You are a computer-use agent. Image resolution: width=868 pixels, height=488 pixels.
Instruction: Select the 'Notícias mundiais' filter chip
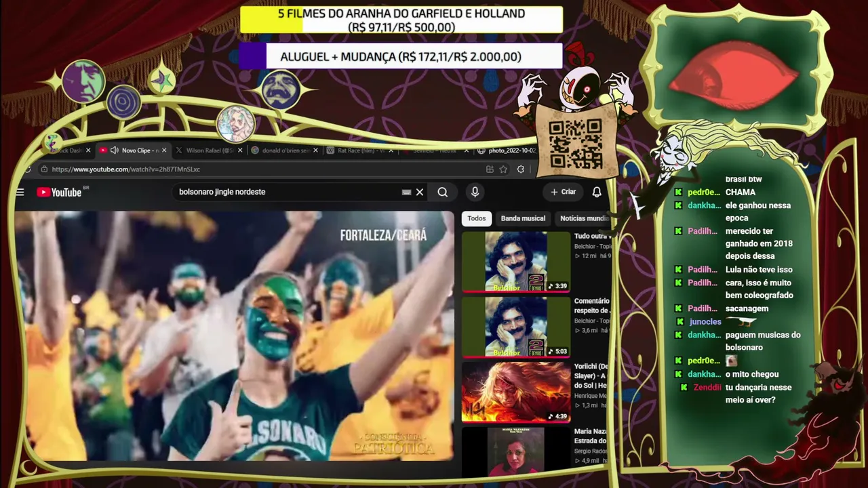(583, 218)
